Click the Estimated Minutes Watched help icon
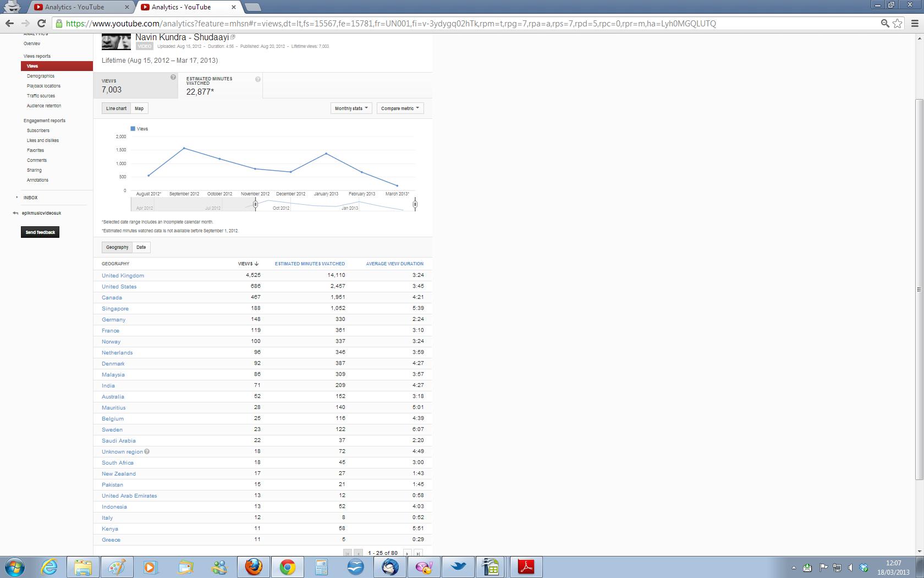This screenshot has height=578, width=924. (257, 79)
